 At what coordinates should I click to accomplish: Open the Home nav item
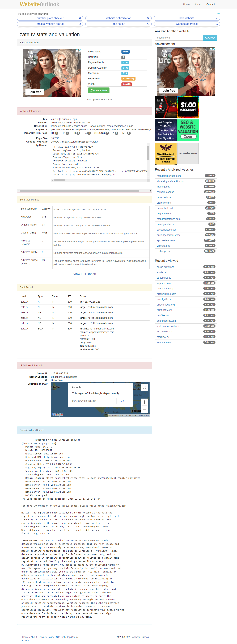click(x=186, y=5)
